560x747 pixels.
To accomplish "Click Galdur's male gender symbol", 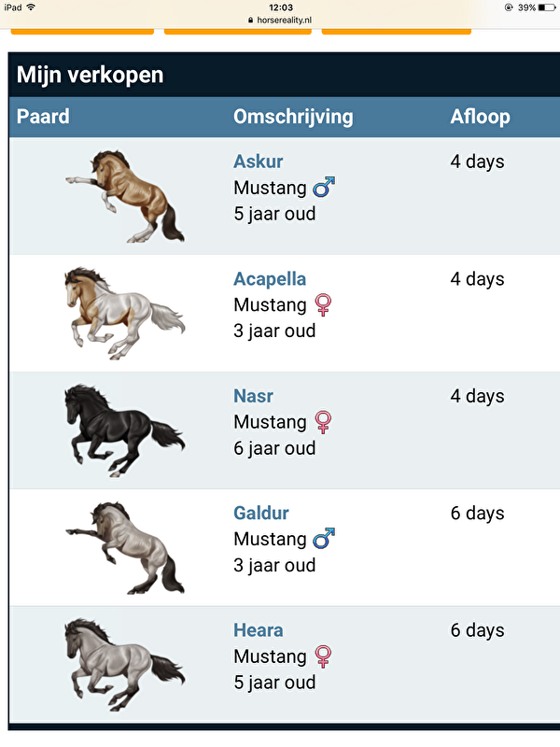I will click(x=322, y=539).
